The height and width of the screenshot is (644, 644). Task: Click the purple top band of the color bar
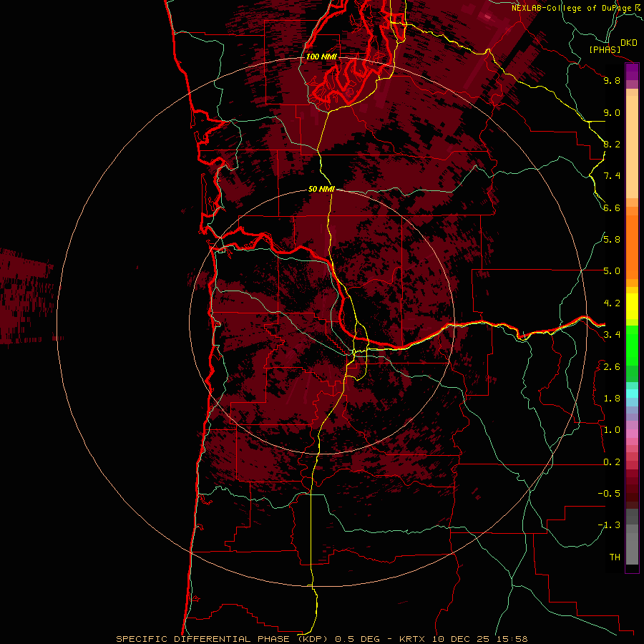632,72
